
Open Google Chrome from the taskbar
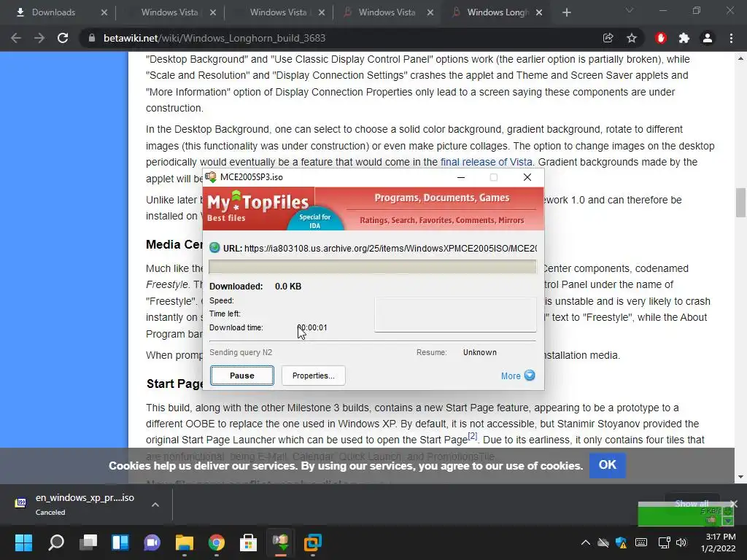216,542
